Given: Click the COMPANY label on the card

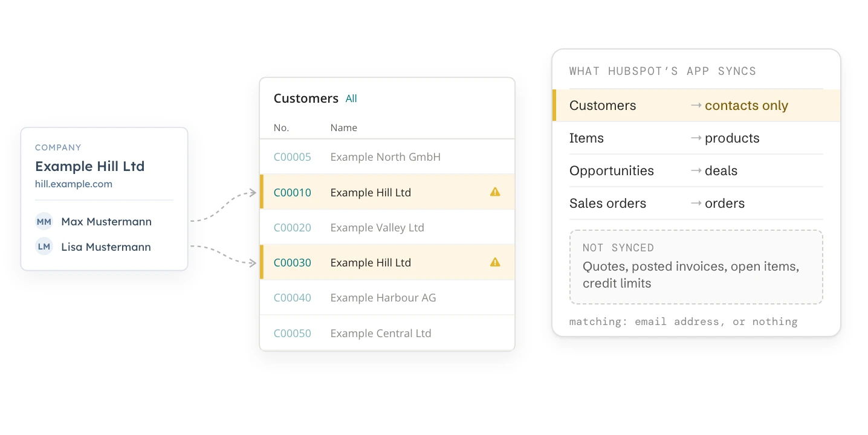Looking at the screenshot, I should [x=58, y=147].
